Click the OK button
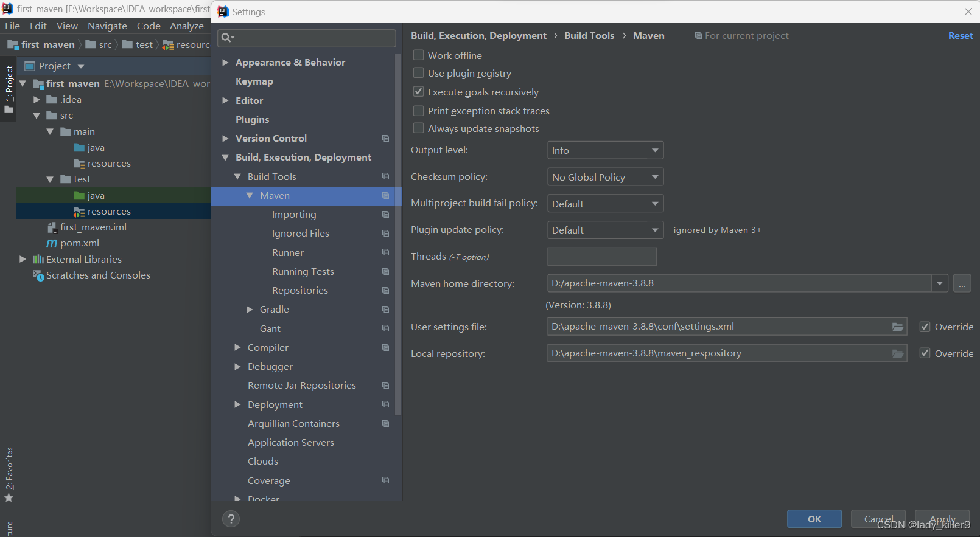 (x=814, y=519)
